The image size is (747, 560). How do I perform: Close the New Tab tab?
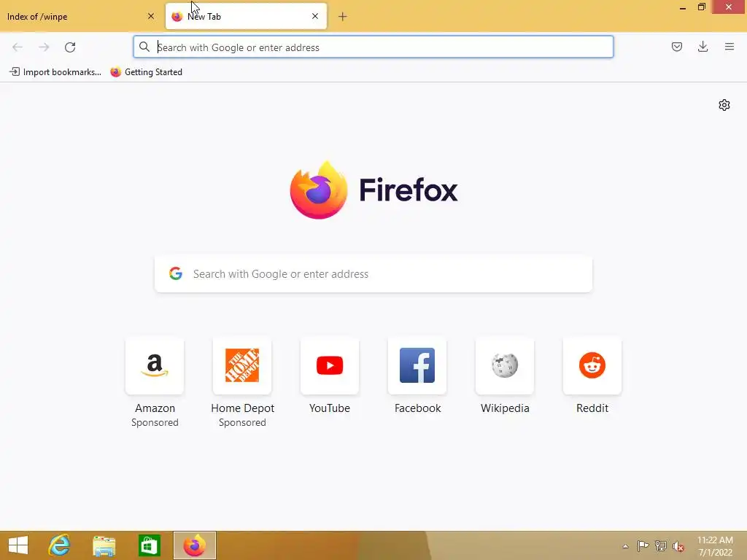315,16
